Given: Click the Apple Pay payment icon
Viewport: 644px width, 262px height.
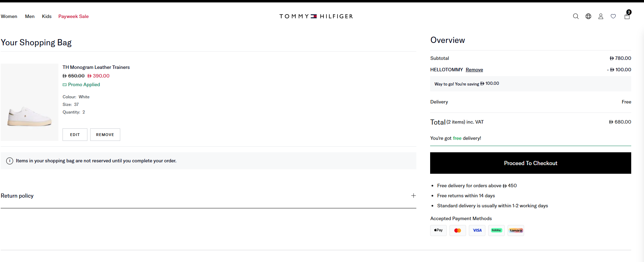Looking at the screenshot, I should (x=438, y=231).
